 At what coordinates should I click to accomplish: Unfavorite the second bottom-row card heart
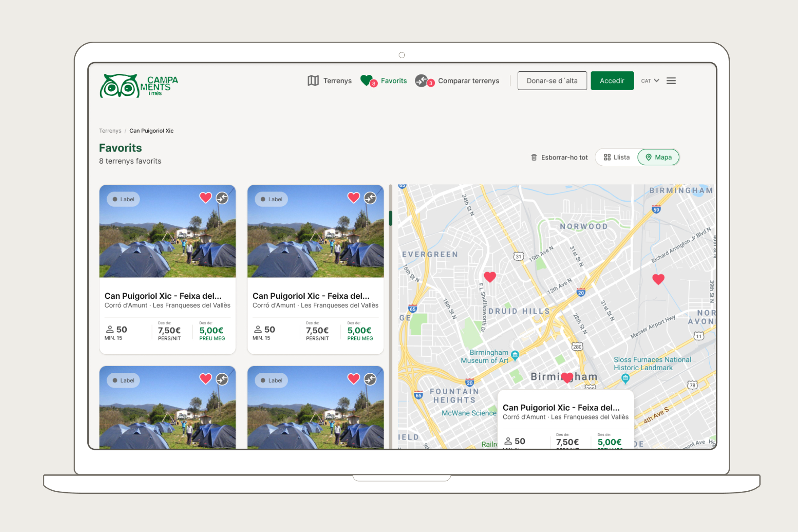pos(354,379)
